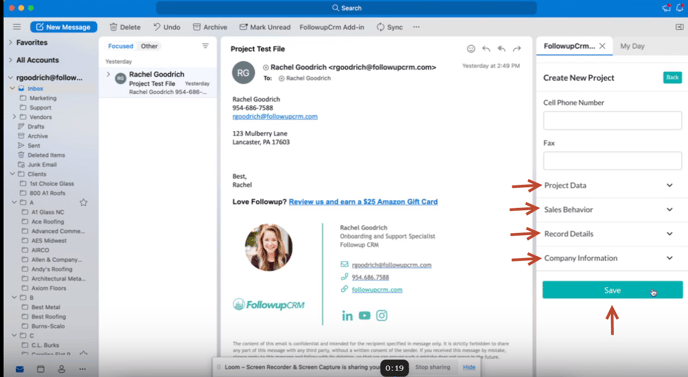Screen dimensions: 688x377
Task: Click the Fax input field
Action: pyautogui.click(x=612, y=161)
